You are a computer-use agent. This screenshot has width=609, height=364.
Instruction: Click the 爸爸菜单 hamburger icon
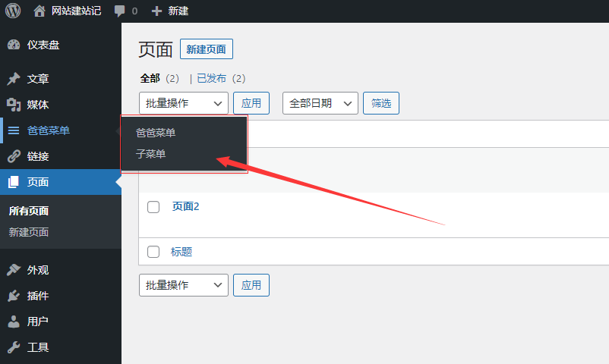click(x=14, y=130)
